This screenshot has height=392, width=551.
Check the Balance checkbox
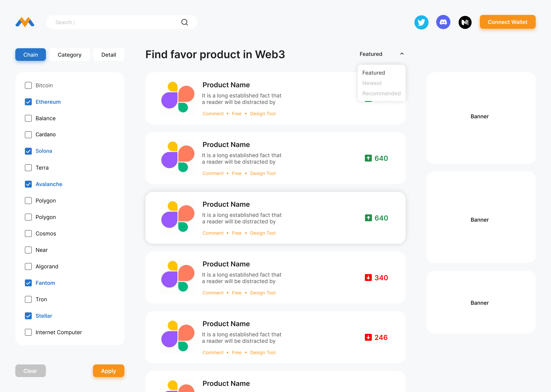(x=28, y=118)
